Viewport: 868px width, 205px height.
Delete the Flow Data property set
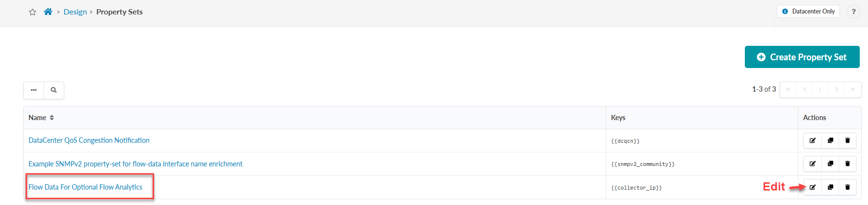pyautogui.click(x=847, y=187)
